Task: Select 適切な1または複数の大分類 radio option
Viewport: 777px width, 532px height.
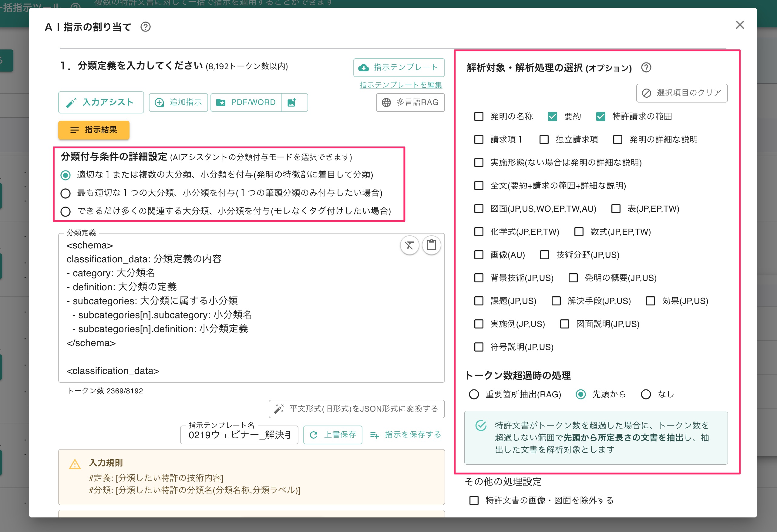Action: click(x=66, y=175)
